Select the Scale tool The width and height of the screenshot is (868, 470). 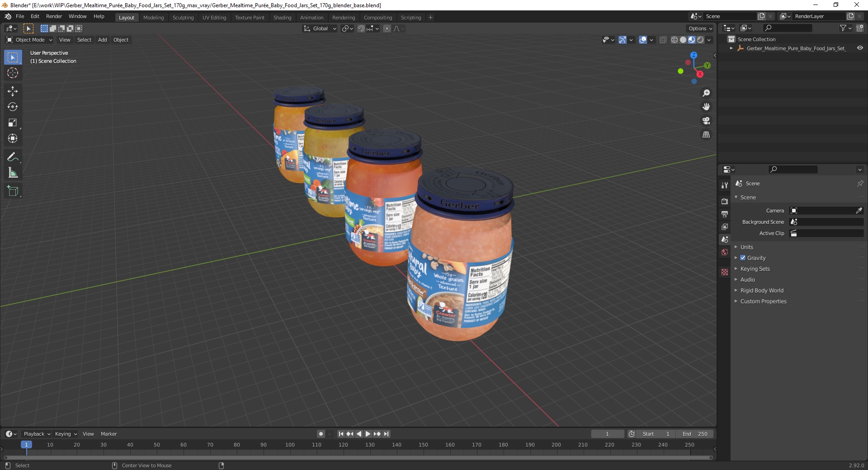(13, 122)
